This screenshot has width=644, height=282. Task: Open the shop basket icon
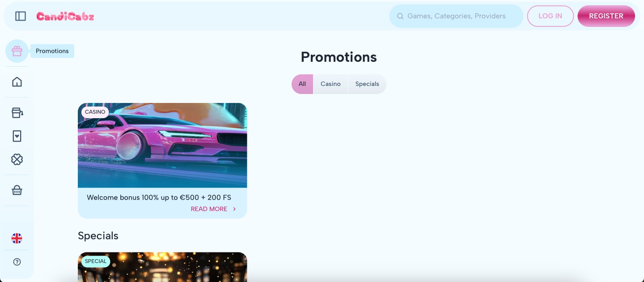point(17,190)
